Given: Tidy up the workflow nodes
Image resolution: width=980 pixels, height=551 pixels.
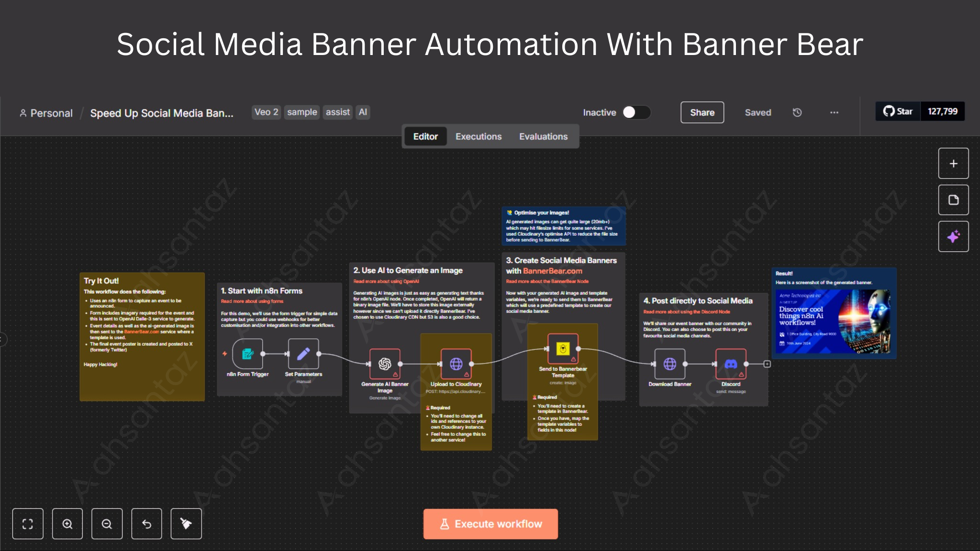Looking at the screenshot, I should pos(186,524).
